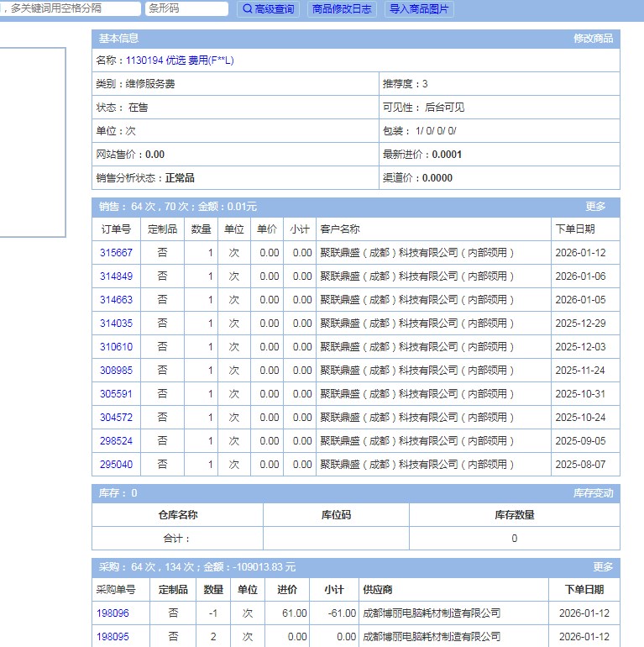Click 导入商品图片 button

coord(419,9)
